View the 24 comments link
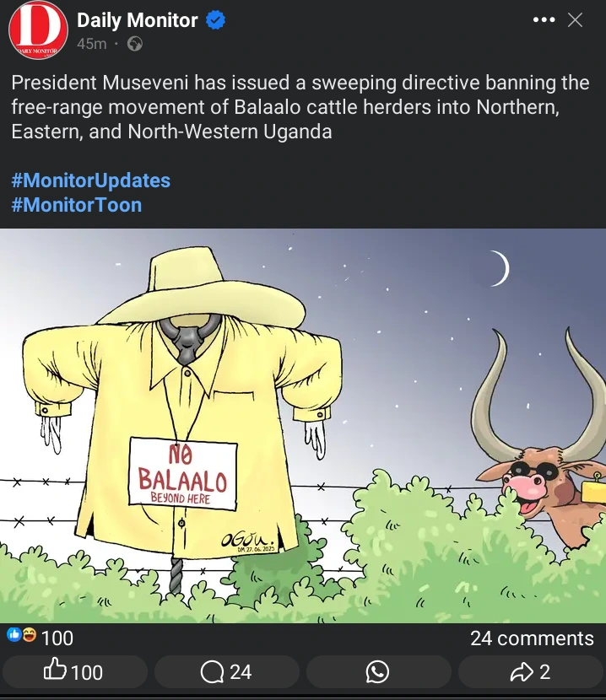The height and width of the screenshot is (700, 606). tap(532, 638)
